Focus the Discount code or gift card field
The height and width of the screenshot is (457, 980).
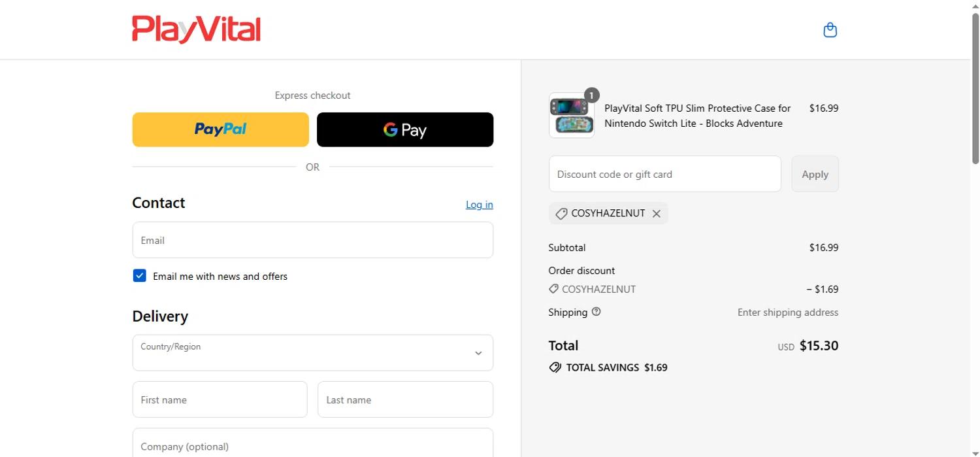[x=665, y=174]
